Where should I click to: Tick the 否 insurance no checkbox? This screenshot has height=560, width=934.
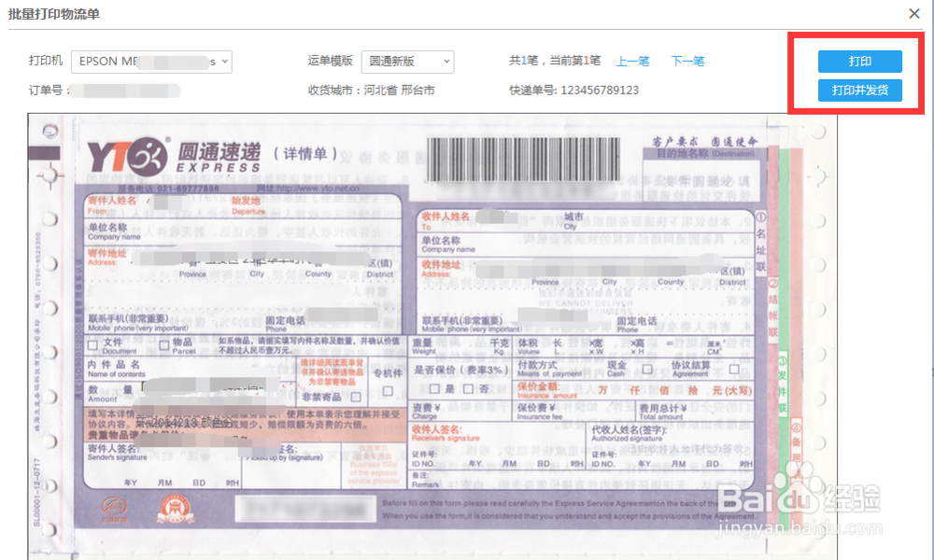[x=468, y=388]
